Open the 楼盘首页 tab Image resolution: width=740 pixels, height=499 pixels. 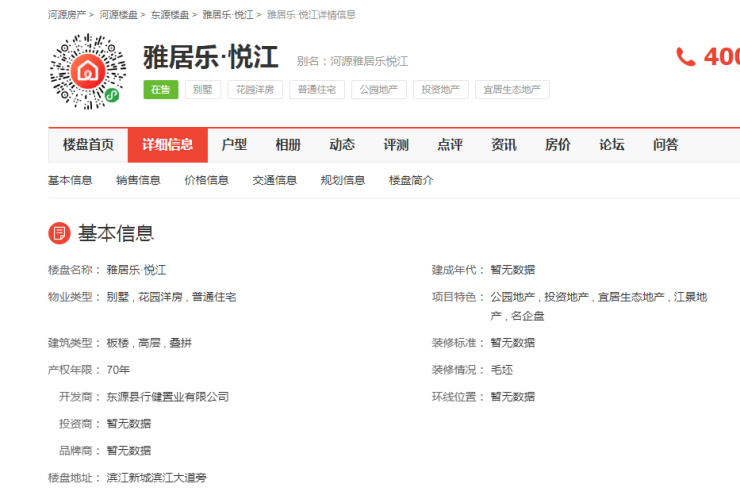click(x=88, y=145)
